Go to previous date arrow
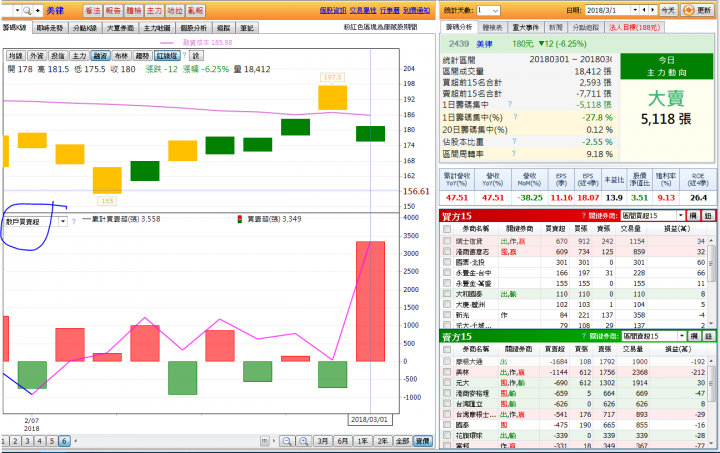The image size is (720, 453). pos(644,10)
